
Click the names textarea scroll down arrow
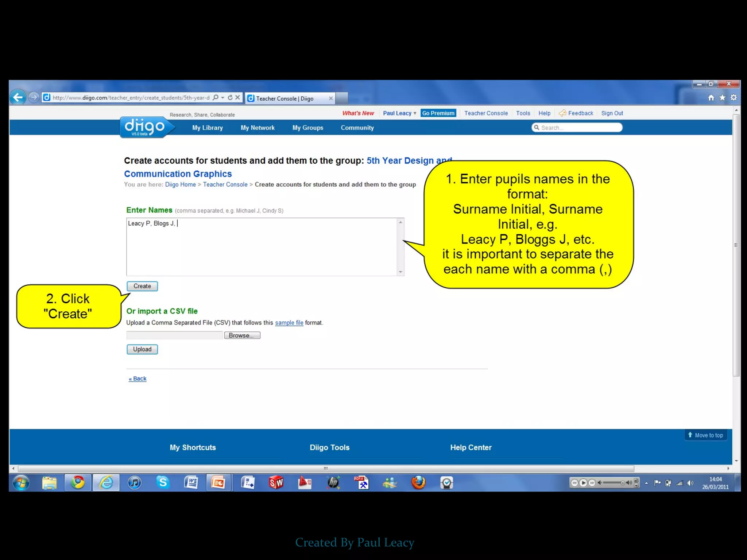click(x=400, y=272)
